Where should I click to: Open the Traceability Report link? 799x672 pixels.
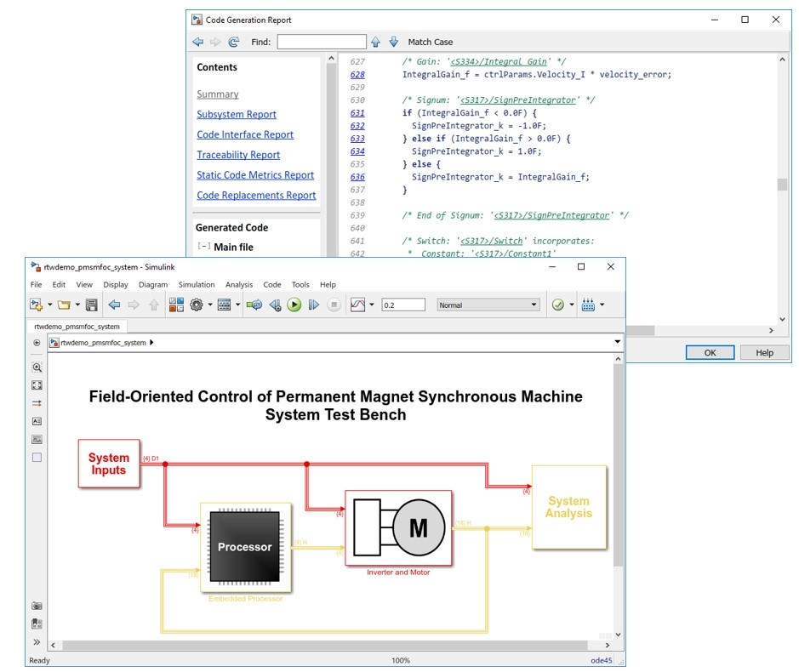coord(238,154)
